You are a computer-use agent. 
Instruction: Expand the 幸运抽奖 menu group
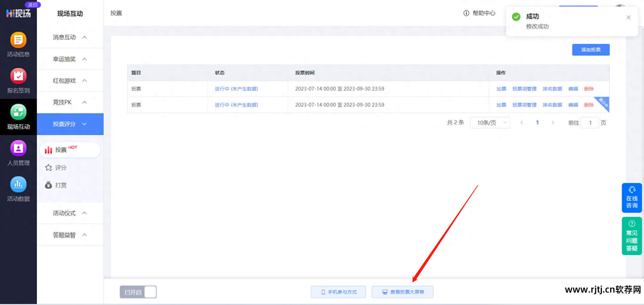click(x=70, y=59)
